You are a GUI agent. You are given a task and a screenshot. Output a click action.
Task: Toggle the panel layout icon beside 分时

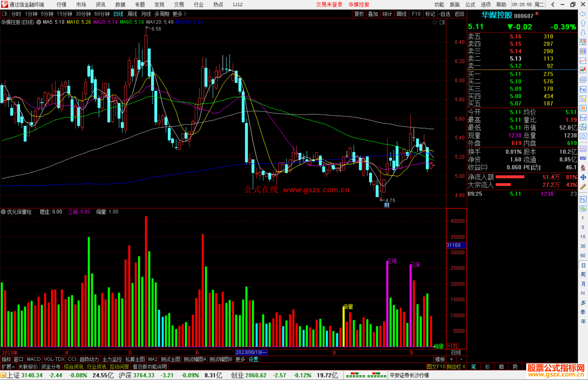[5, 14]
